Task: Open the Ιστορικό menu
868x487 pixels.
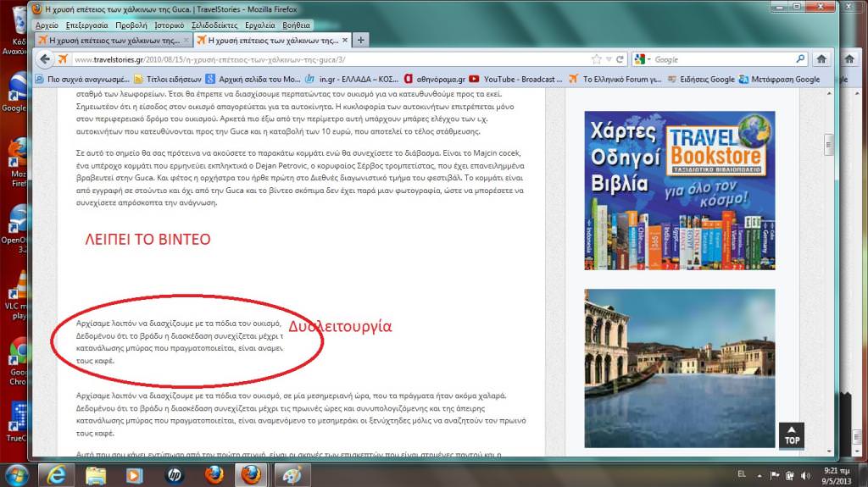Action: click(x=169, y=25)
